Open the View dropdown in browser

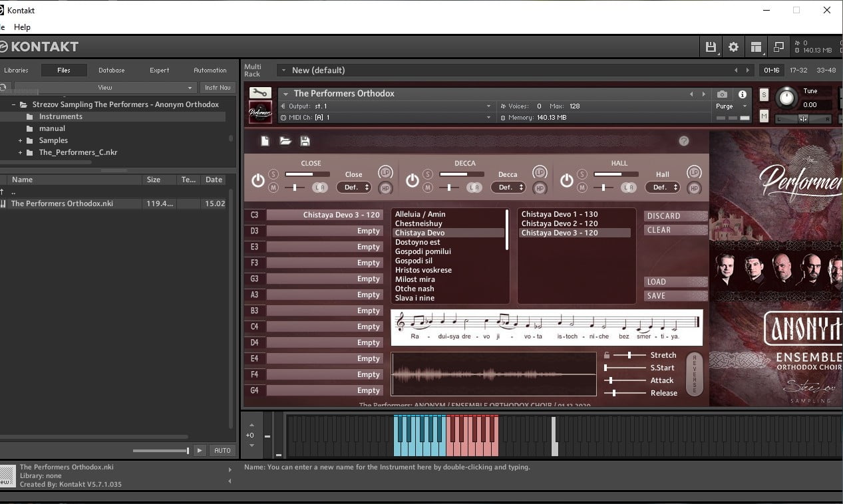(x=105, y=87)
